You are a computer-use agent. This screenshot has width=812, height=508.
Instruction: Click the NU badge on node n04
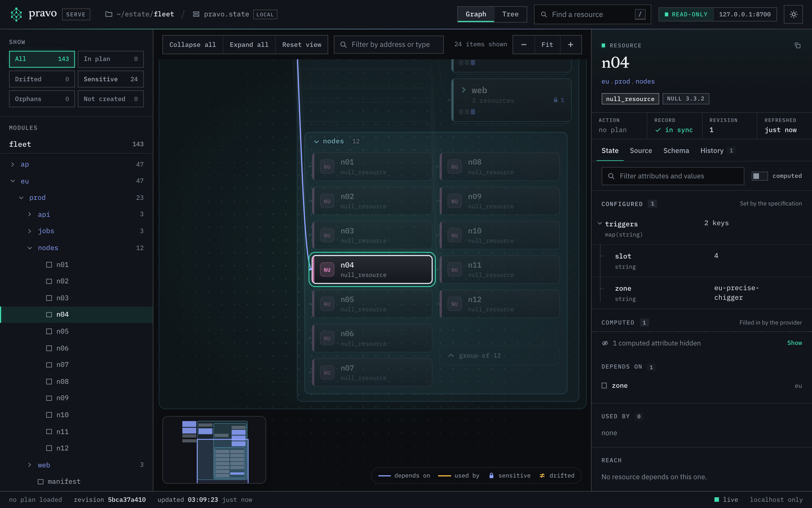click(327, 270)
